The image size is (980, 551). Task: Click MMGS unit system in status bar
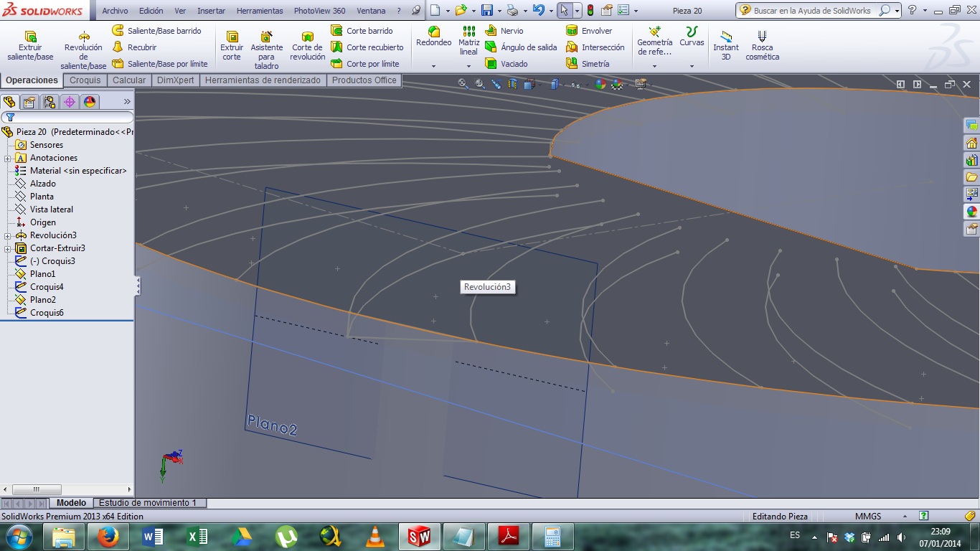tap(868, 517)
